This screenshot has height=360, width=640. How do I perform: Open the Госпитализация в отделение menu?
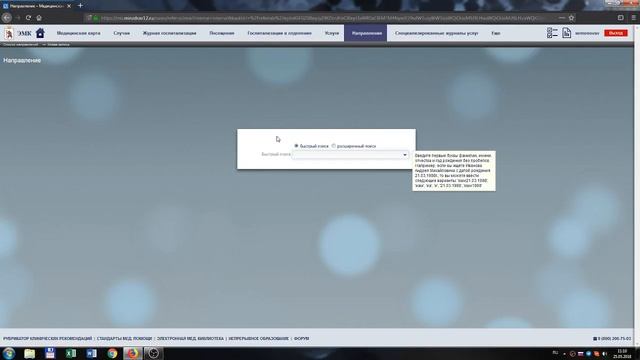click(x=280, y=33)
